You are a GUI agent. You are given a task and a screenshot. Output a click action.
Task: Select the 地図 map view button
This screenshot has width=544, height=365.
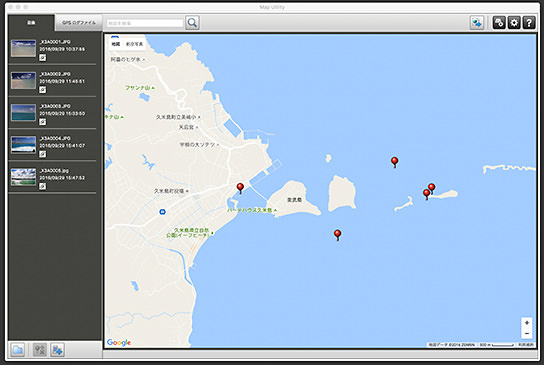coord(116,44)
